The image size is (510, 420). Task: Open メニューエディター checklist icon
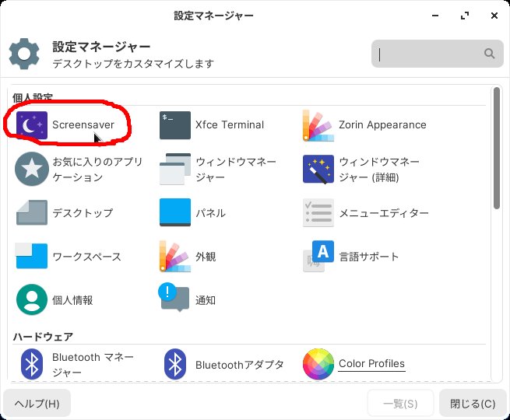pyautogui.click(x=318, y=213)
